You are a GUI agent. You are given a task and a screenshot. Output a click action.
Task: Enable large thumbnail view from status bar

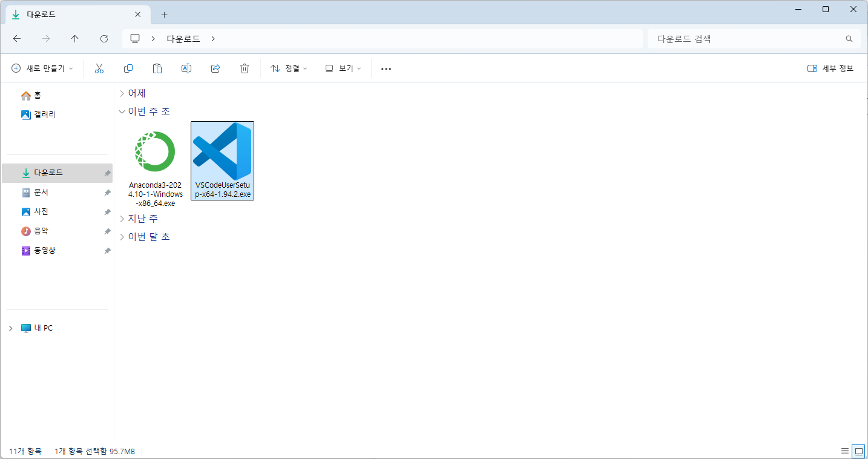(x=858, y=451)
